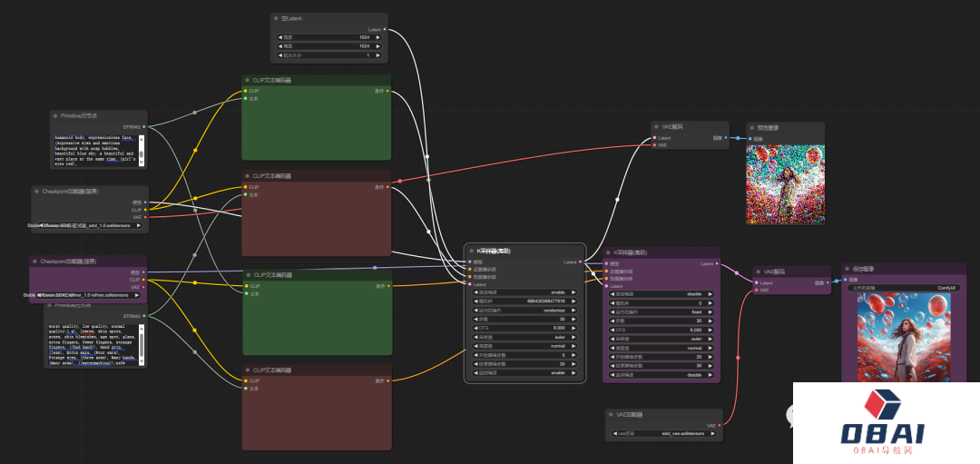
Task: Click the 图像 input port of 保存图像 node
Action: coord(846,280)
